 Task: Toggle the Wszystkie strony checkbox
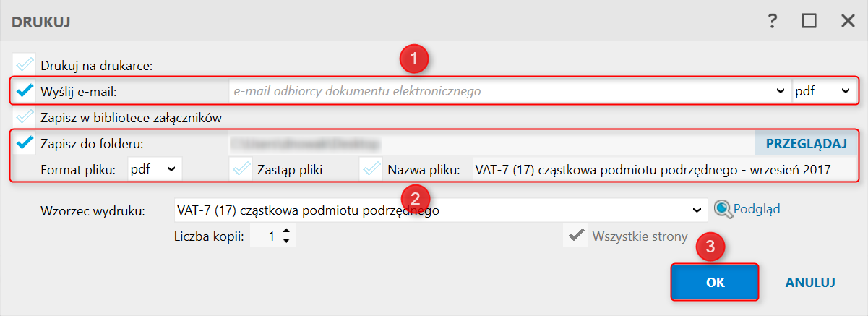(576, 235)
